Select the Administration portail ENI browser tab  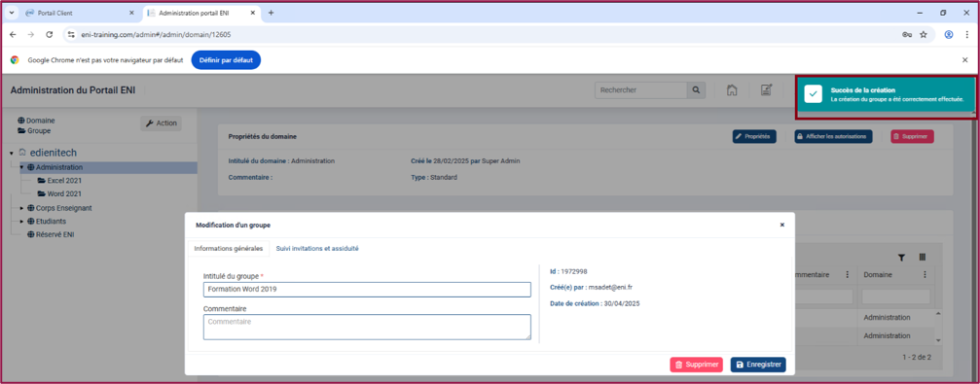(x=200, y=13)
